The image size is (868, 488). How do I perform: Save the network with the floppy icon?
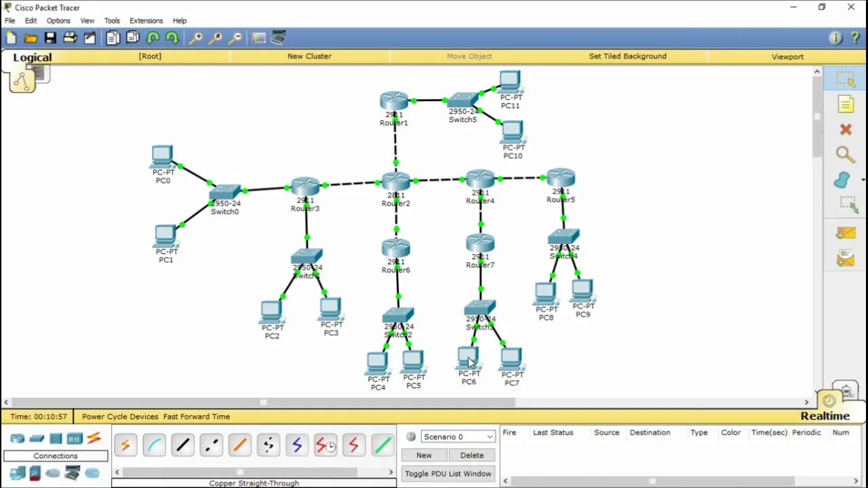click(50, 38)
